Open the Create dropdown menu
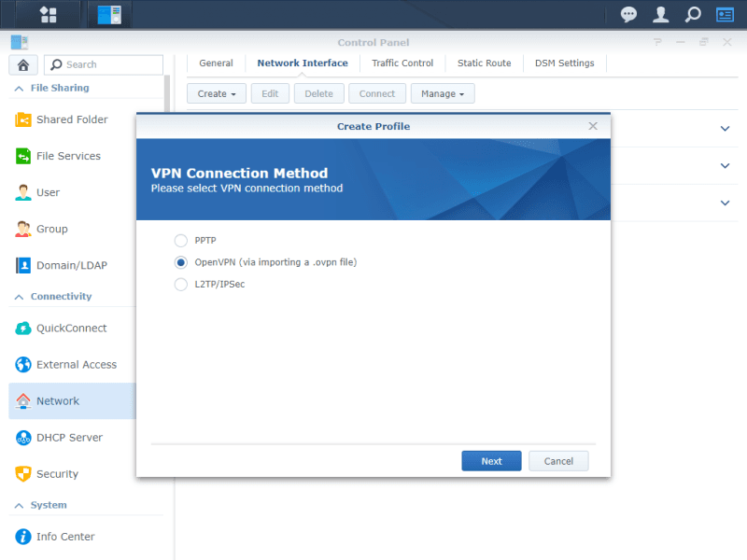 coord(217,93)
